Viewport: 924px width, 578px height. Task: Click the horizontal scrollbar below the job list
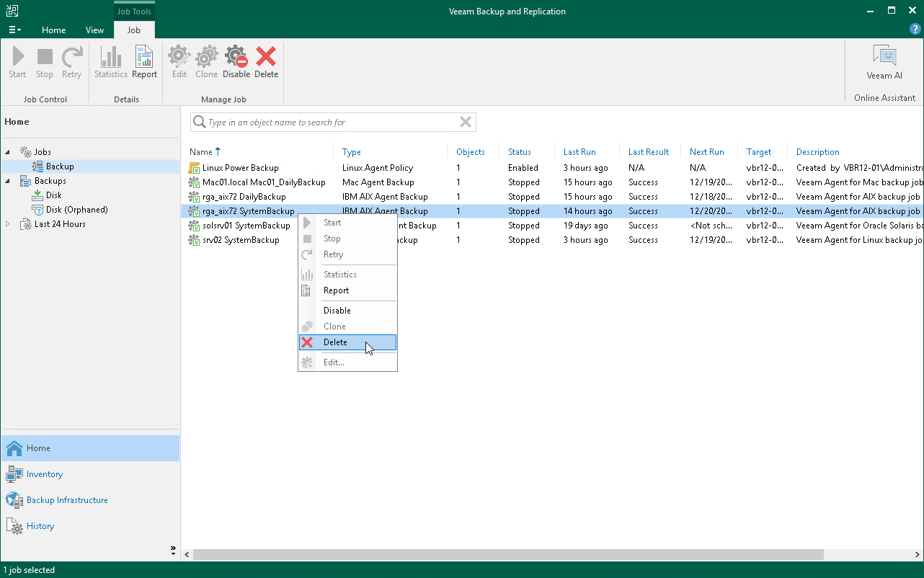505,553
